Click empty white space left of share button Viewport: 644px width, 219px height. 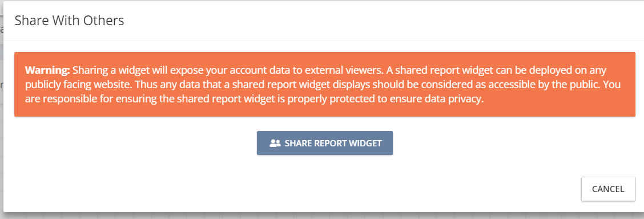coord(135,144)
